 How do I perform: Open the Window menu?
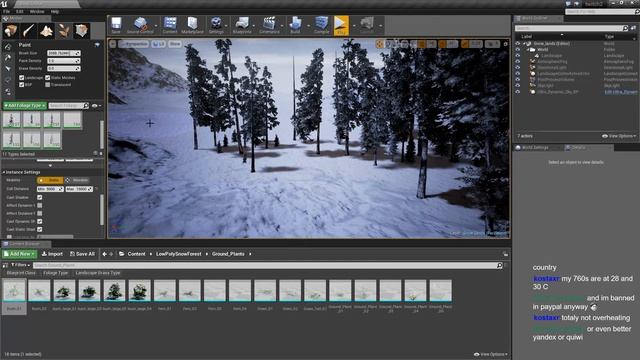[x=37, y=11]
